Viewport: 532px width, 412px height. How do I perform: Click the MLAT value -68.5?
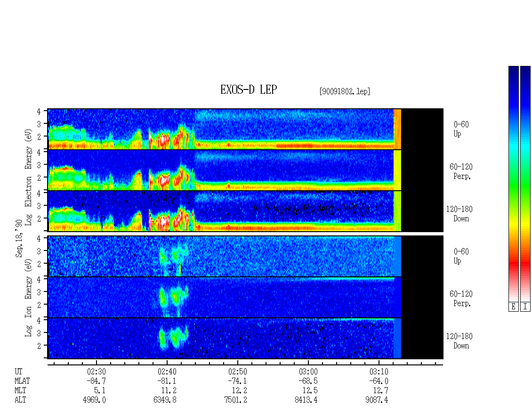click(x=308, y=381)
